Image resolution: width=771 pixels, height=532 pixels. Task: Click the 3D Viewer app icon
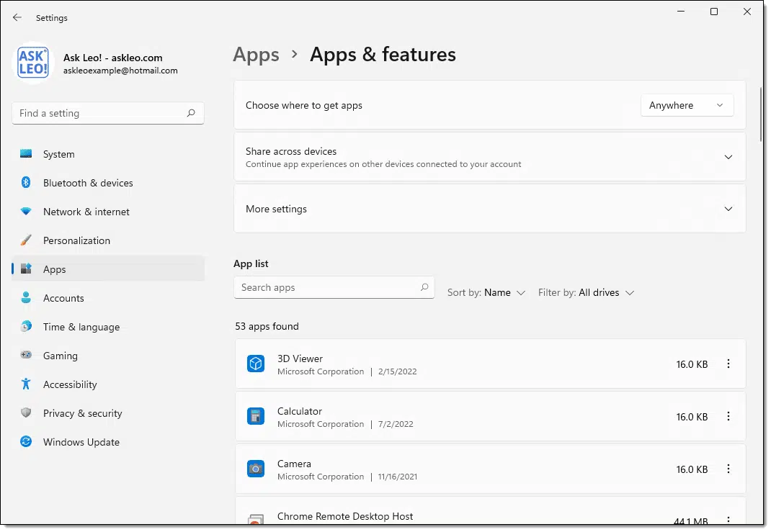click(x=256, y=364)
